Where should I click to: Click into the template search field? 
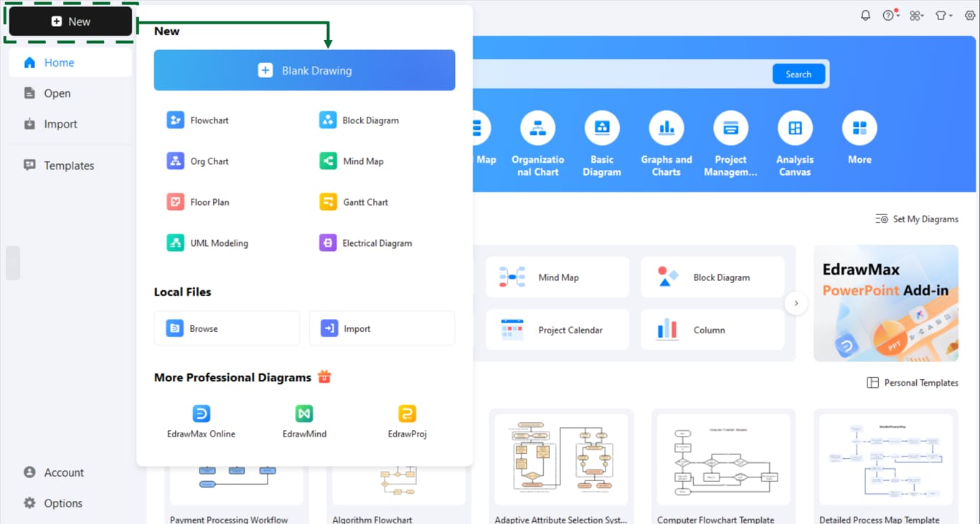click(x=621, y=74)
